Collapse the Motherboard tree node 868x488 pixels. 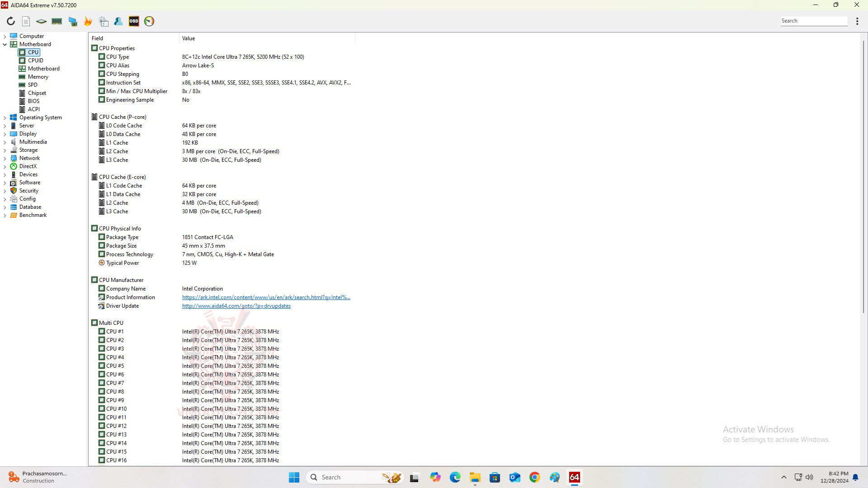pyautogui.click(x=5, y=44)
